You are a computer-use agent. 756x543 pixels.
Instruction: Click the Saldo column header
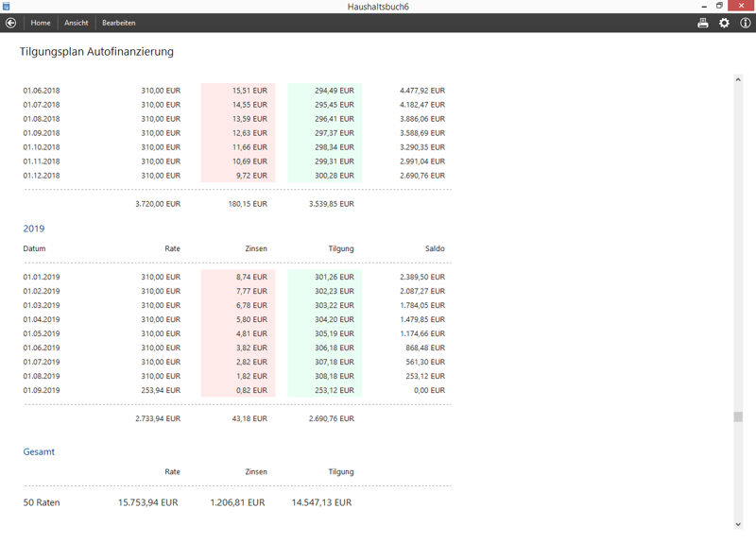point(435,249)
